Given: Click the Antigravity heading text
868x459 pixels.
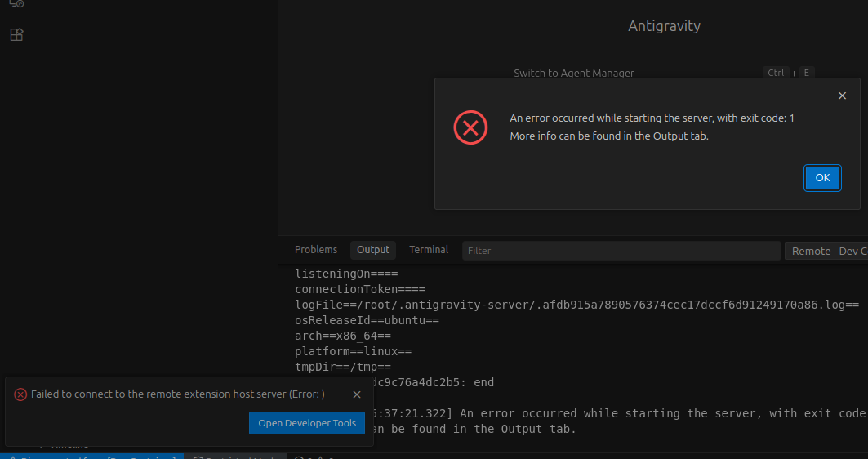Looking at the screenshot, I should point(664,26).
